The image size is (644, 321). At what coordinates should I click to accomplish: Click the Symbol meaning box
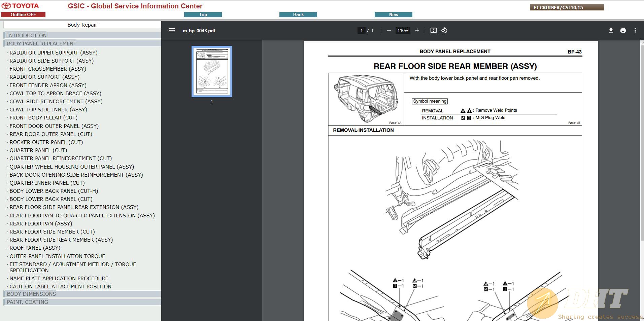(430, 101)
